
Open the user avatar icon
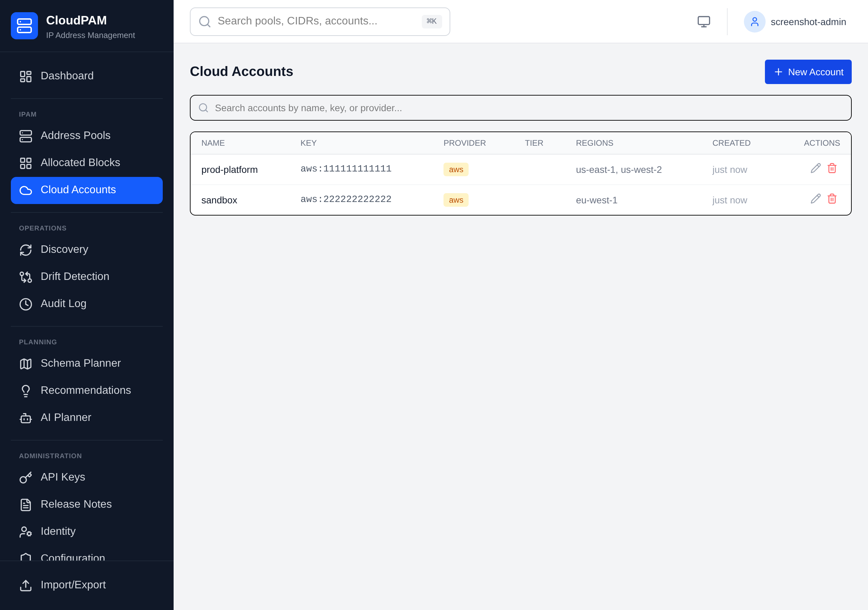coord(754,22)
